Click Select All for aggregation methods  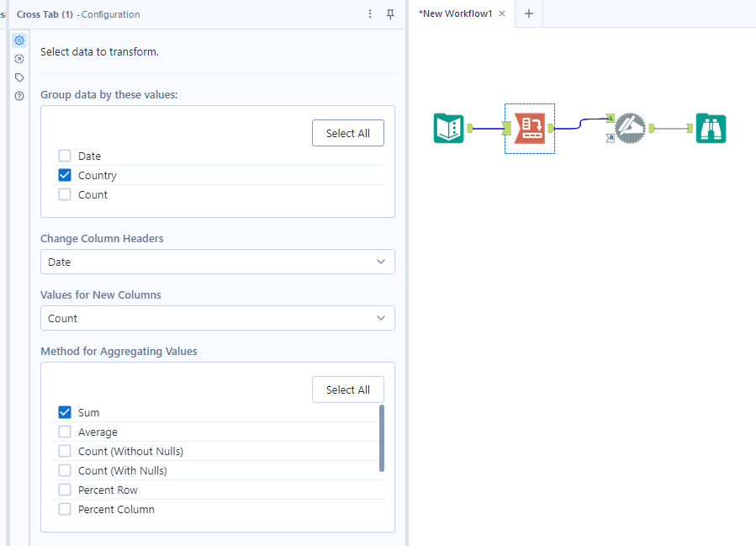click(x=347, y=390)
